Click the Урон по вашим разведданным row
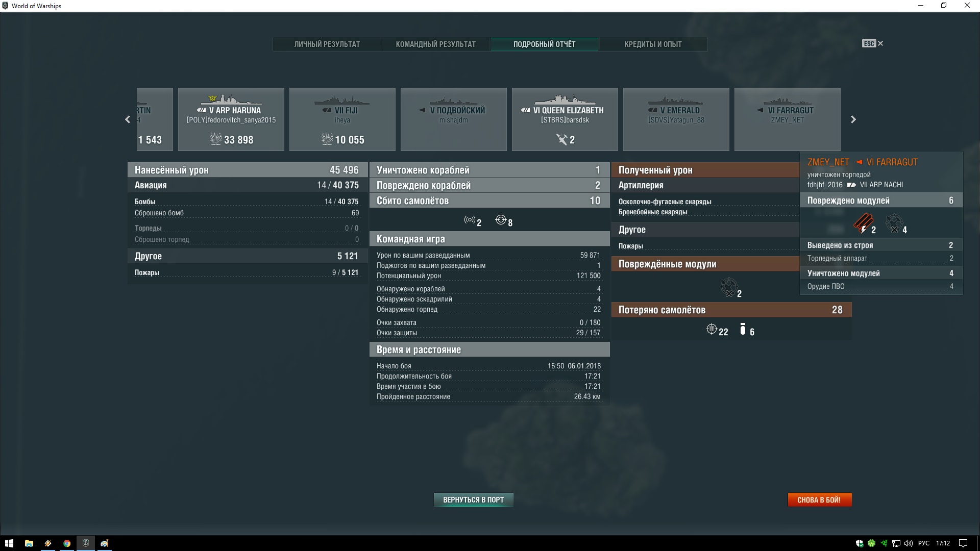 (x=489, y=255)
